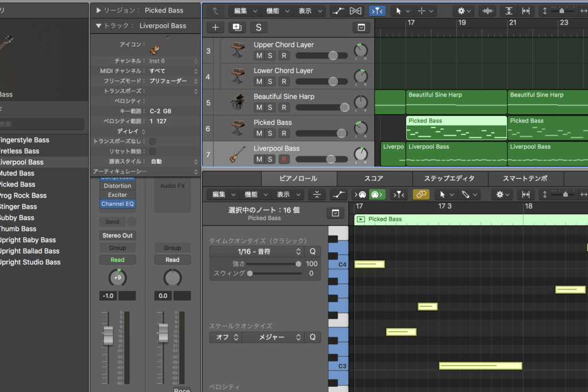
Task: Click the add track plus button
Action: pos(216,28)
